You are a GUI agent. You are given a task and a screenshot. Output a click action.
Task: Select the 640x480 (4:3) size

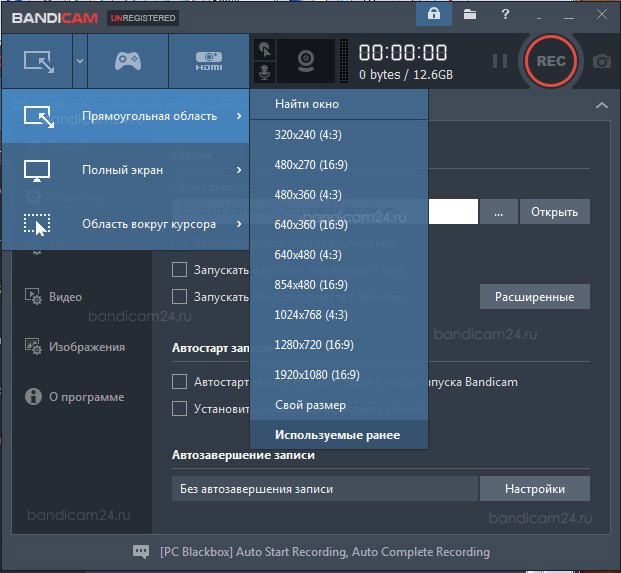pyautogui.click(x=339, y=255)
